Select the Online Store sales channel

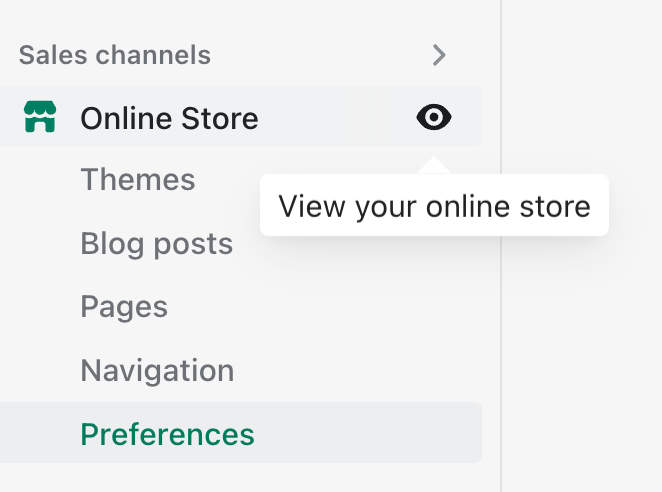click(x=241, y=117)
